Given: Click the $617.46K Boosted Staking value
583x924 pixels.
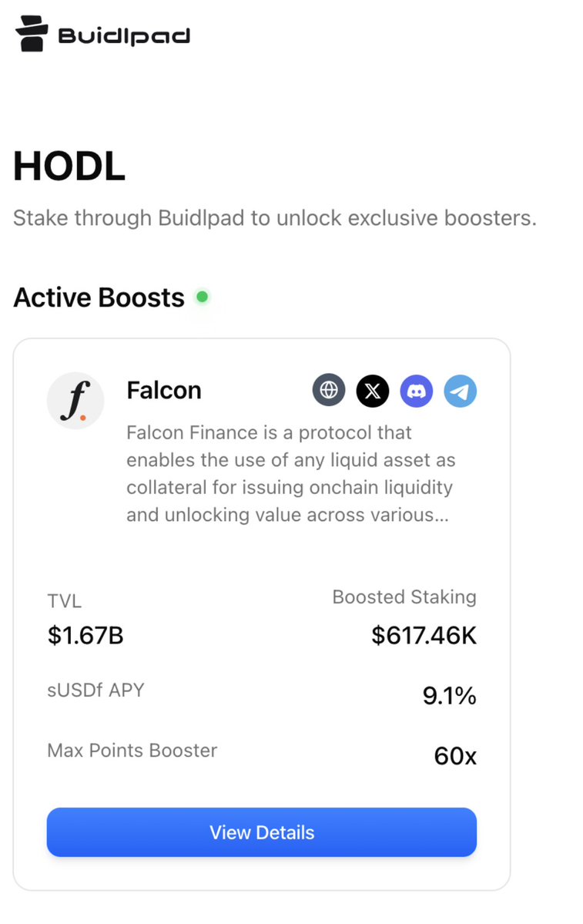Looking at the screenshot, I should 424,635.
